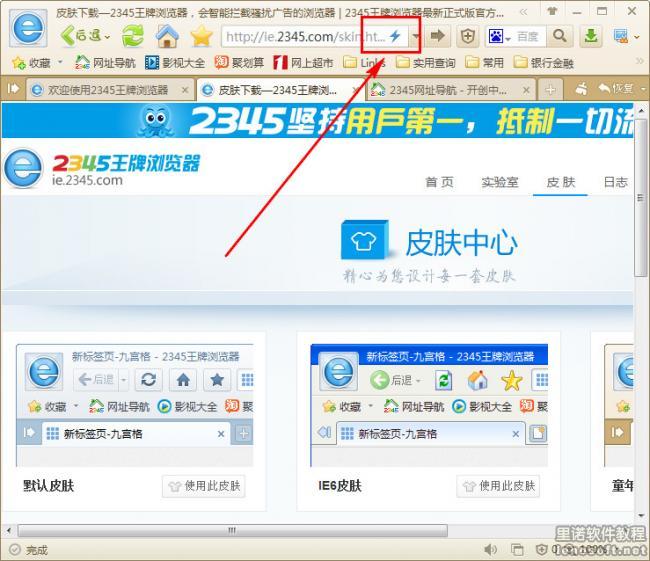Click the vertical scrollbar thumb

tap(640, 197)
